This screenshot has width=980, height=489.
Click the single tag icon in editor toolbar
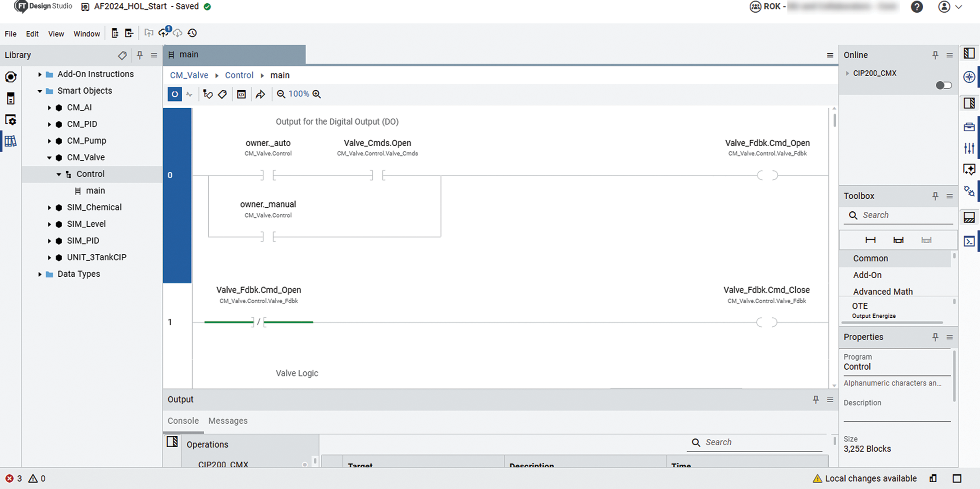[x=222, y=94]
